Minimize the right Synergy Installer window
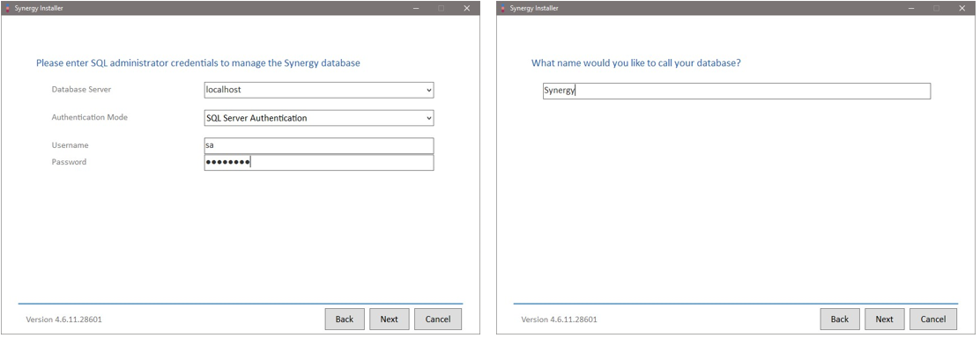This screenshot has width=980, height=338. pos(911,8)
